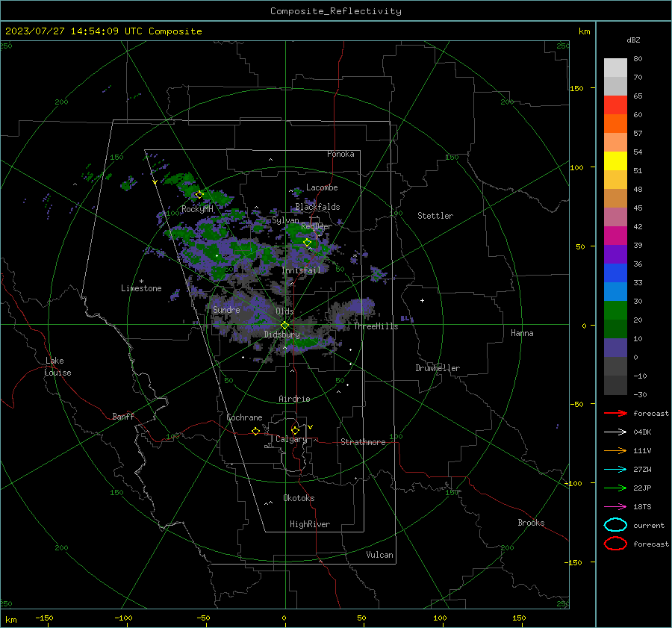Click the 22JP legend label
Image resolution: width=672 pixels, height=628 pixels.
pos(642,488)
